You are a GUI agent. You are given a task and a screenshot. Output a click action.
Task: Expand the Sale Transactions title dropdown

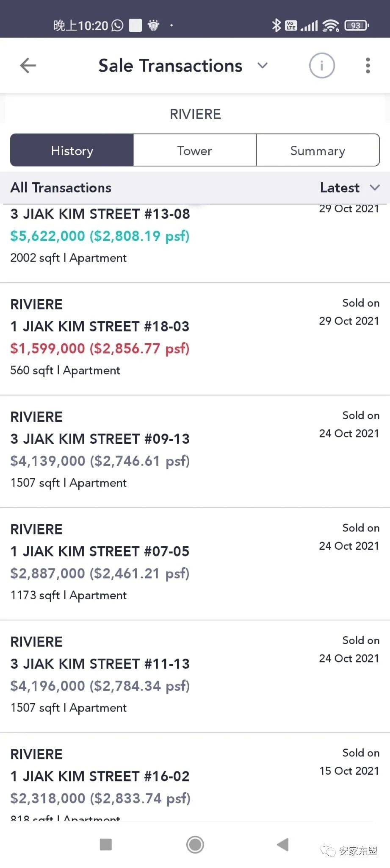point(263,66)
